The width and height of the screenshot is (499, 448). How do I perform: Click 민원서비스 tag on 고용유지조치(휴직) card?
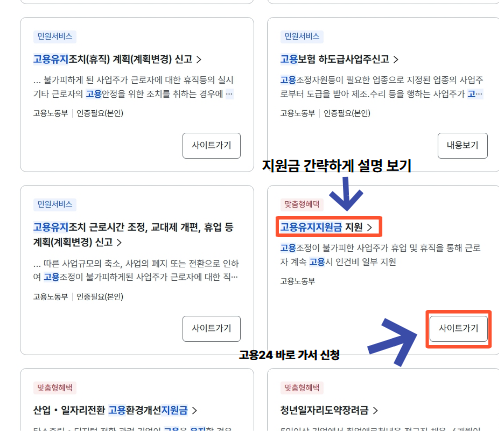click(x=55, y=36)
